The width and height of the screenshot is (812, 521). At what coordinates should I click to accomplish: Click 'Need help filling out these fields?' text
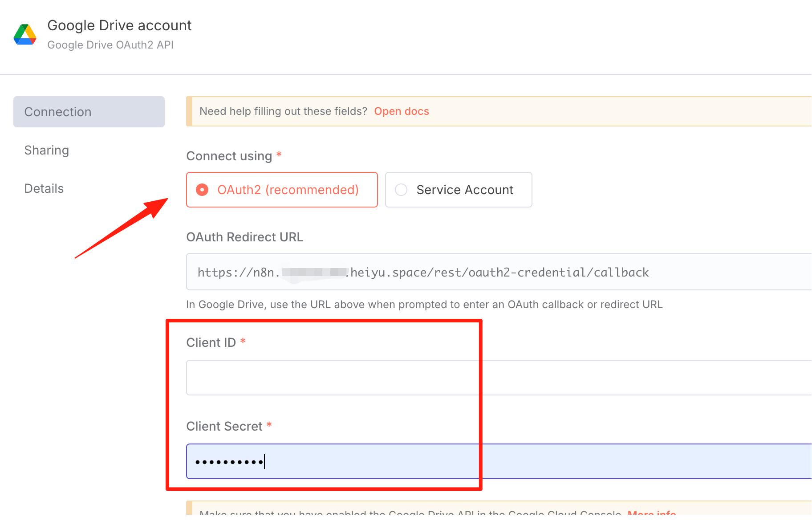click(283, 111)
